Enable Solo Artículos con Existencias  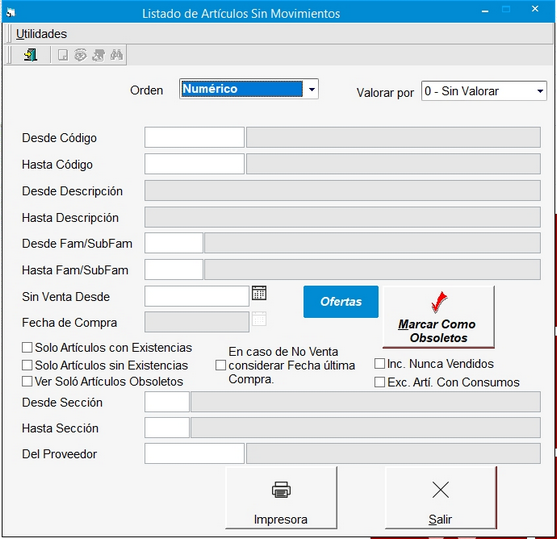click(27, 347)
